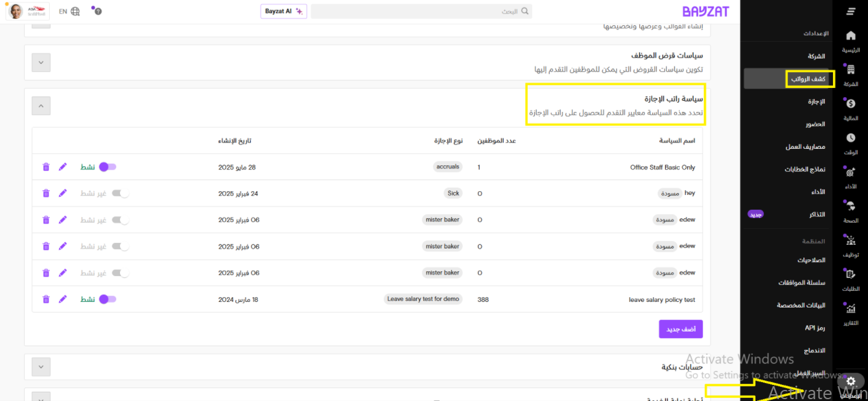Click the help question mark icon
The height and width of the screenshot is (401, 868).
pyautogui.click(x=98, y=11)
